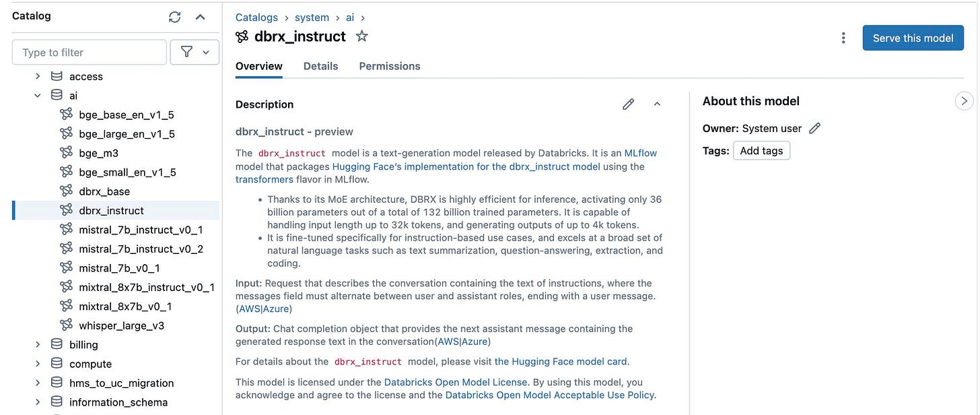This screenshot has width=980, height=415.
Task: Click the Add tags button
Action: 761,151
